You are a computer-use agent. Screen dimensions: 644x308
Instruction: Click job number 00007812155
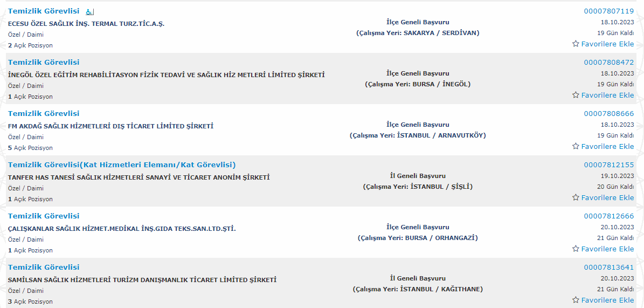tap(609, 165)
